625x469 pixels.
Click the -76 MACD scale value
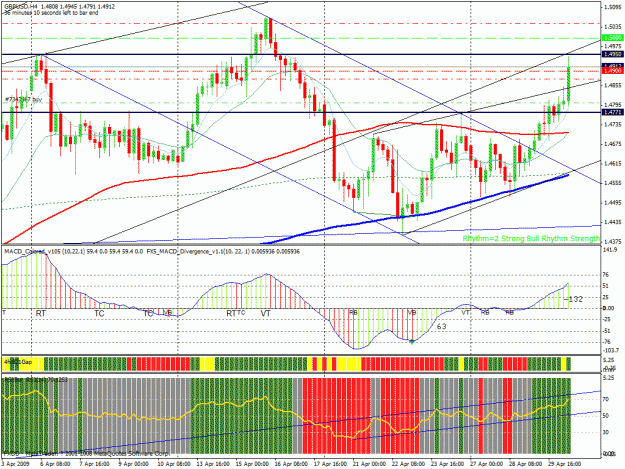(x=607, y=341)
